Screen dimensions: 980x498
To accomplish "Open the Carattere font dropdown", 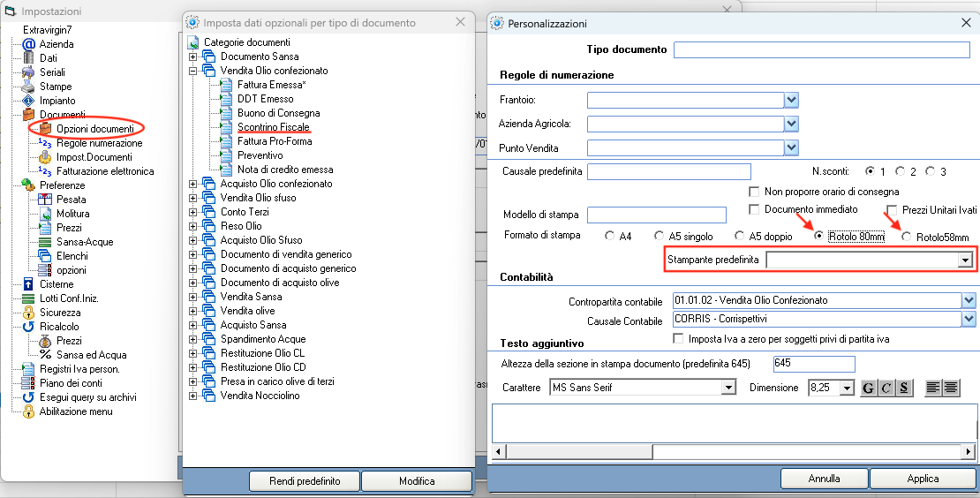I will 728,388.
